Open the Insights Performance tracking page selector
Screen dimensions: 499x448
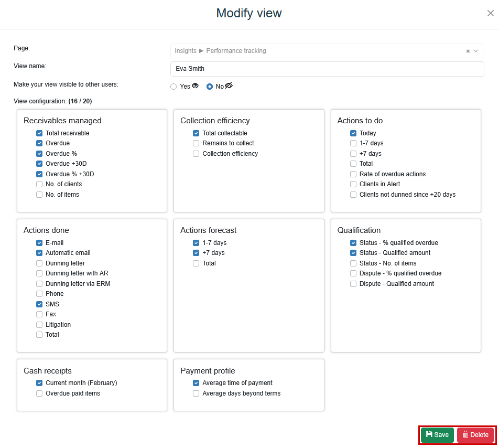pyautogui.click(x=314, y=51)
